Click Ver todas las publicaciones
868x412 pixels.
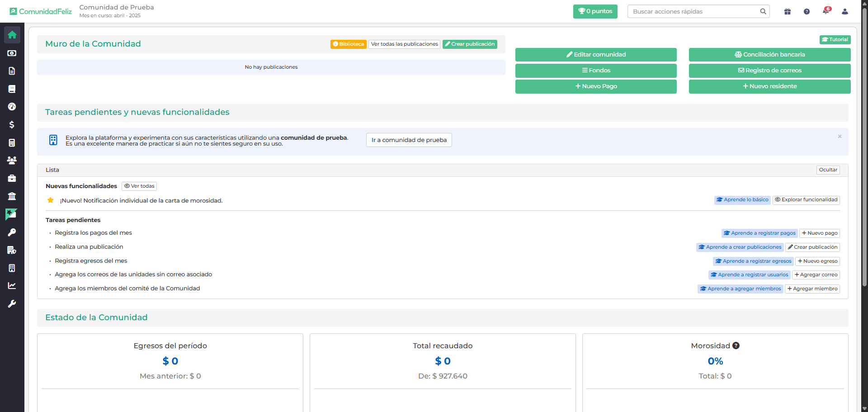pos(405,44)
